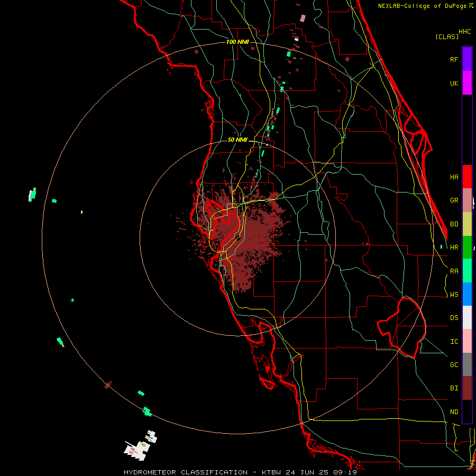The width and height of the screenshot is (476, 476).
Task: Click the ND legend label
Action: [x=454, y=412]
